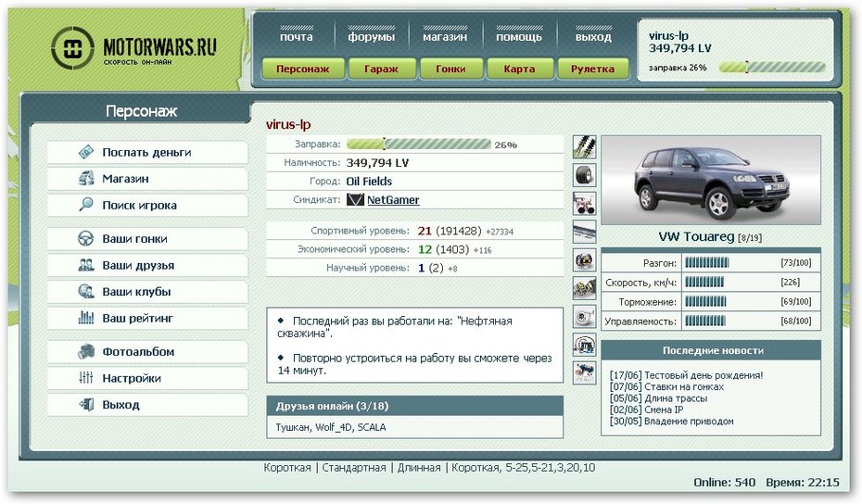Click the VW Touareg car image

[x=711, y=181]
